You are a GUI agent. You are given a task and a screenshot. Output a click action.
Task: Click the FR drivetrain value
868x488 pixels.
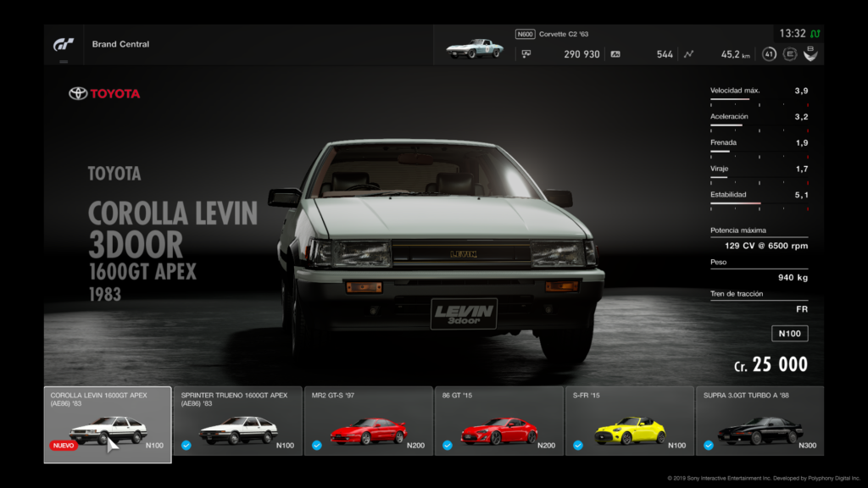pyautogui.click(x=802, y=309)
